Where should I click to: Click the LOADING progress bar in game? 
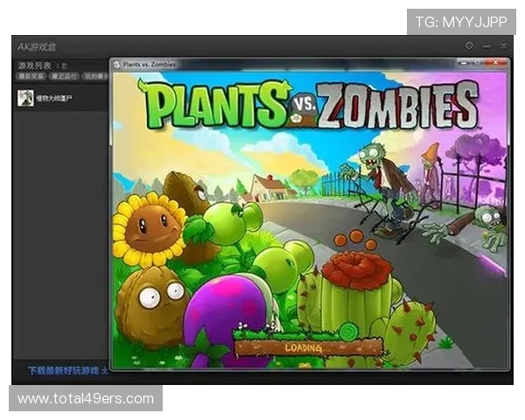[308, 347]
